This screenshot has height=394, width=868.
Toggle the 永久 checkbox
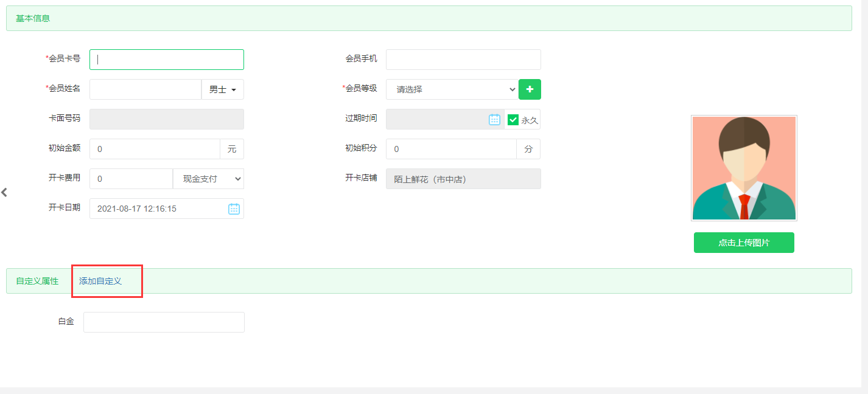[513, 120]
